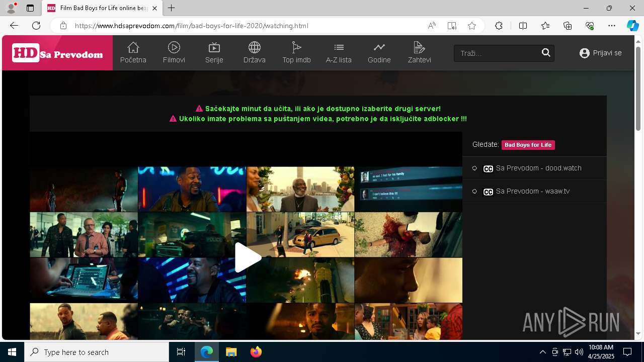Image resolution: width=644 pixels, height=362 pixels.
Task: Open File Explorer from taskbar
Action: (231, 352)
